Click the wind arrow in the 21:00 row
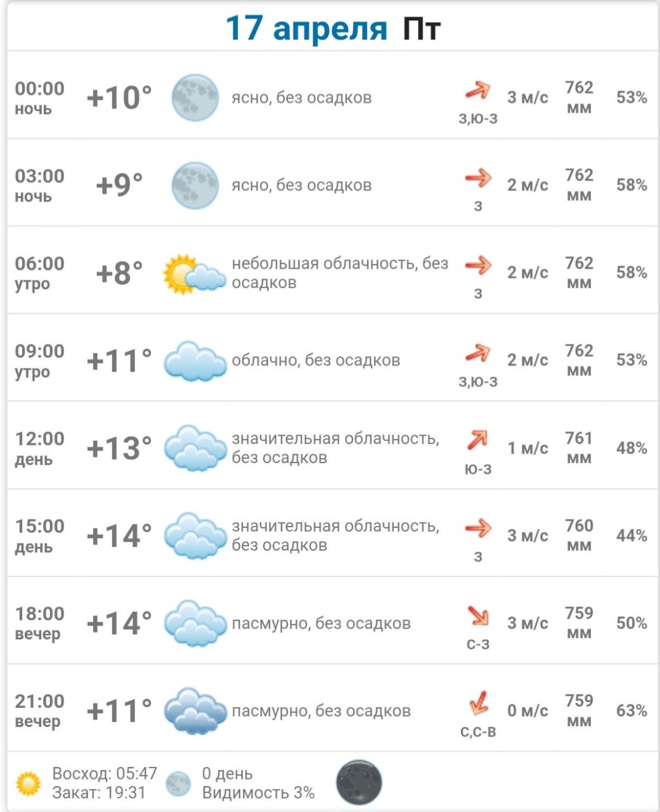 coord(479,702)
